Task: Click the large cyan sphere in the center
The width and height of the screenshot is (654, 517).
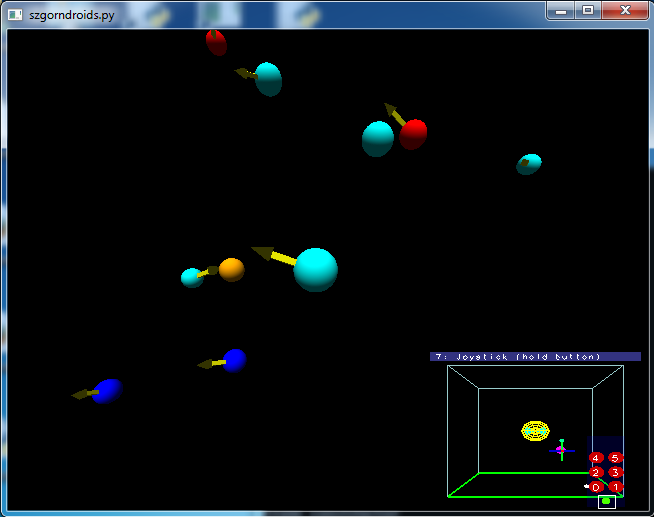Action: 315,270
